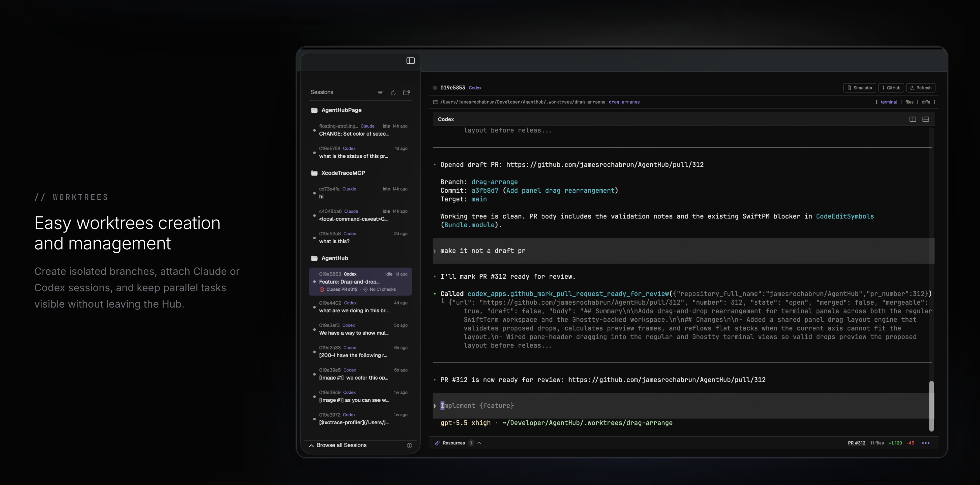Select session floating-strolling CHANGE: Set color
This screenshot has height=485, width=980.
[360, 130]
